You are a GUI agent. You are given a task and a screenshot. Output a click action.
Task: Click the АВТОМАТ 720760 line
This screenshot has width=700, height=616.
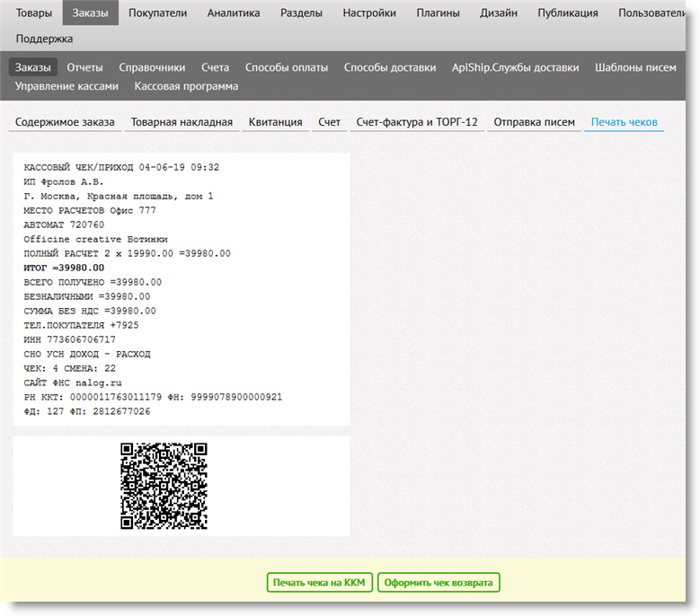click(64, 224)
